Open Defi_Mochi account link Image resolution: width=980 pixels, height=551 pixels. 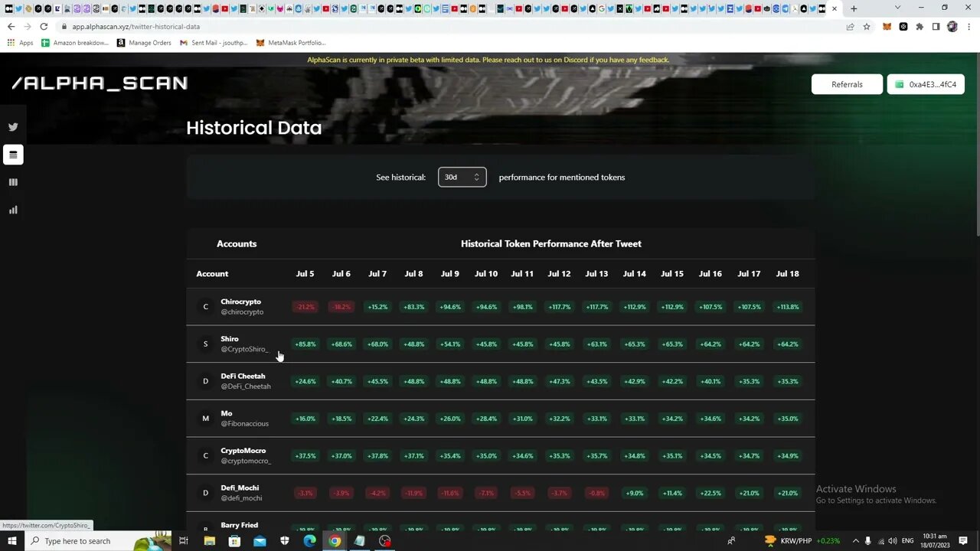(x=241, y=493)
